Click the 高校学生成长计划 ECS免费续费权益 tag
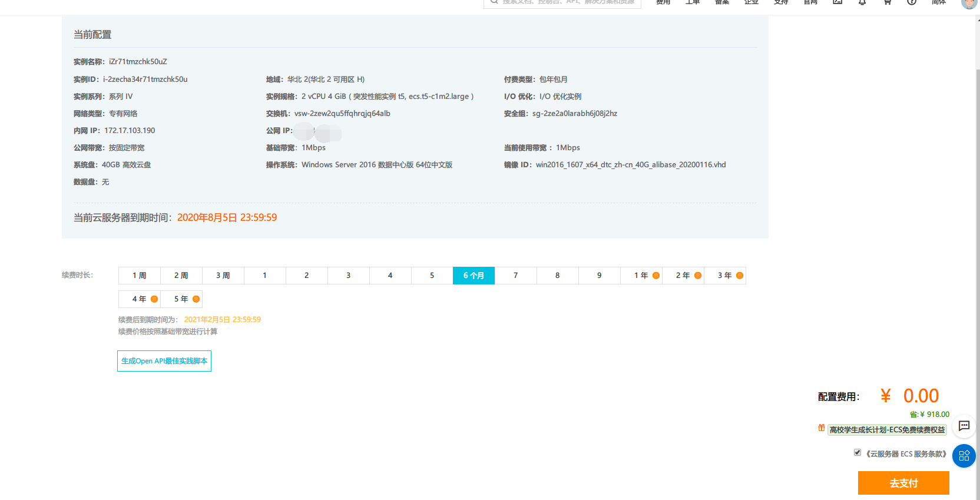Screen dimensions: 980x500 coord(887,430)
